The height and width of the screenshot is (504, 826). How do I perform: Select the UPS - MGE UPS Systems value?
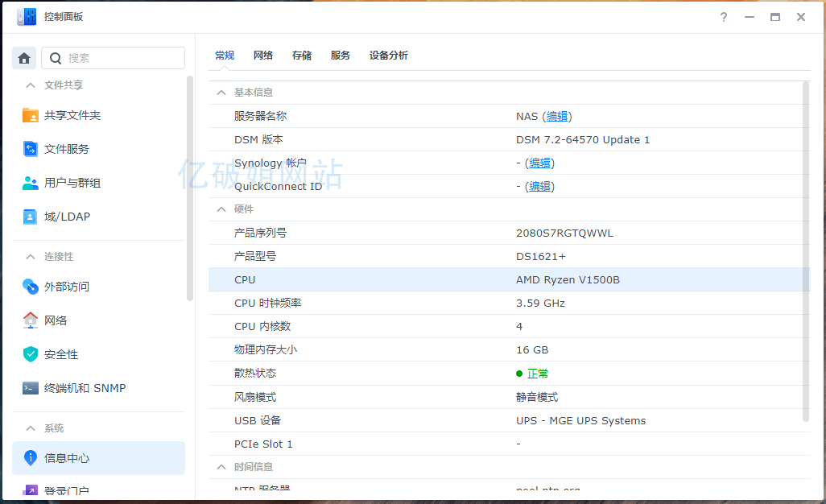click(580, 420)
